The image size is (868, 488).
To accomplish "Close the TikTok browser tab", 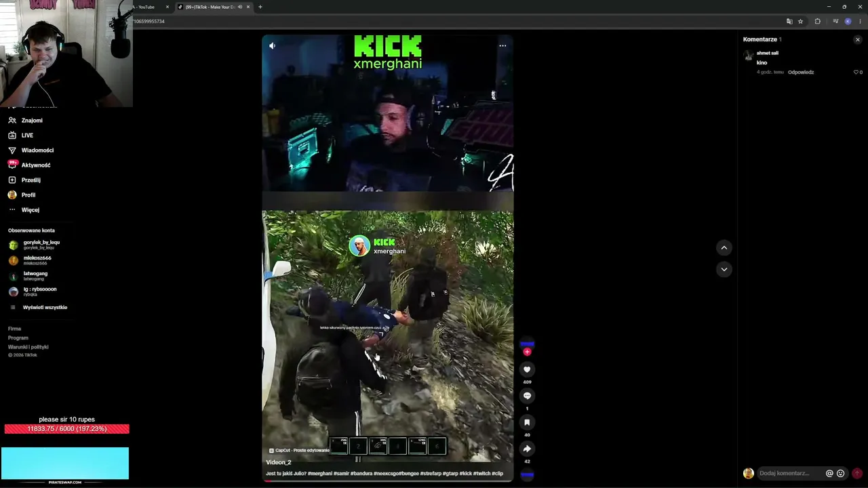I will pyautogui.click(x=248, y=7).
